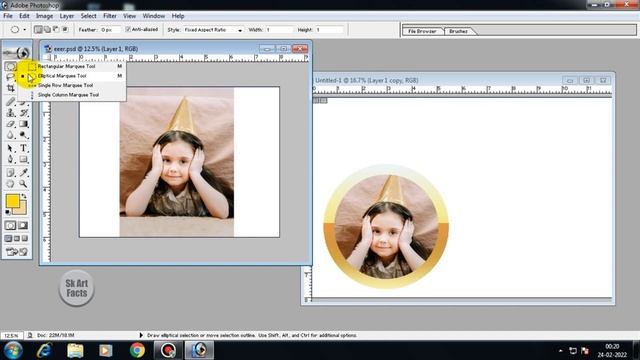Open the Window menu
The image size is (640, 360).
point(153,16)
